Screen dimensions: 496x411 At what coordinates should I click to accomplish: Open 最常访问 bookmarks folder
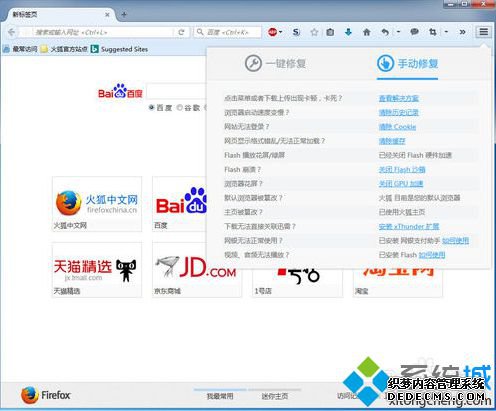tap(20, 49)
